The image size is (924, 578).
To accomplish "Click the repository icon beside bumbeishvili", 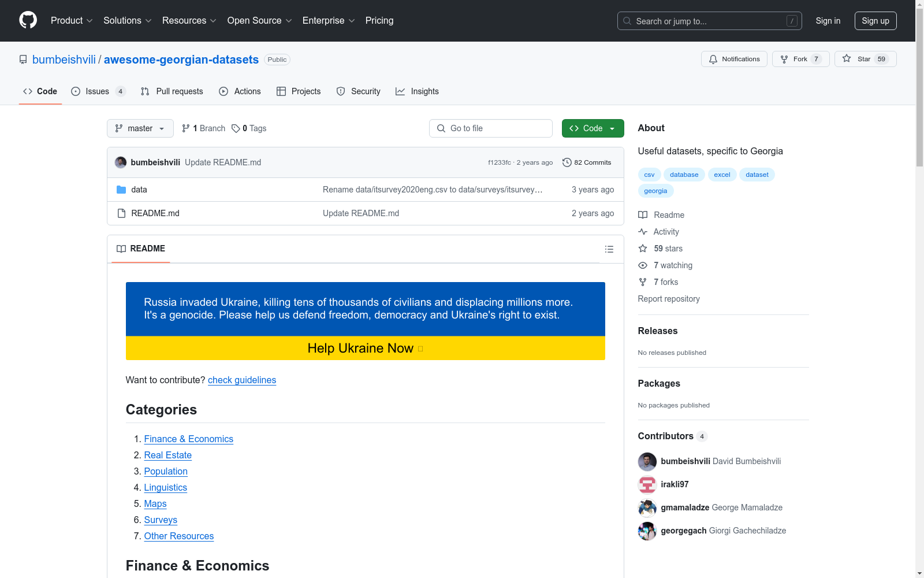I will pos(23,60).
